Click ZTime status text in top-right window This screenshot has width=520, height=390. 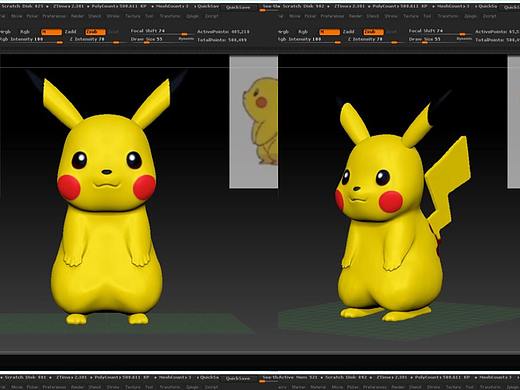pos(349,7)
